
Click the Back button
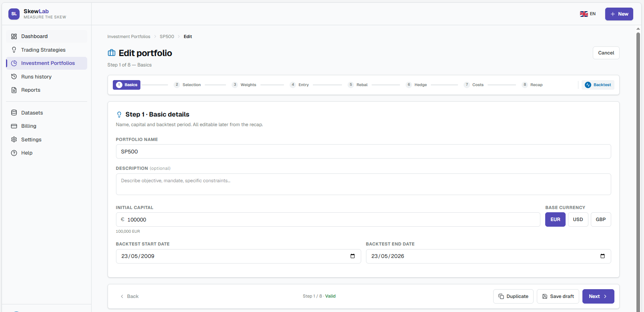[129, 296]
